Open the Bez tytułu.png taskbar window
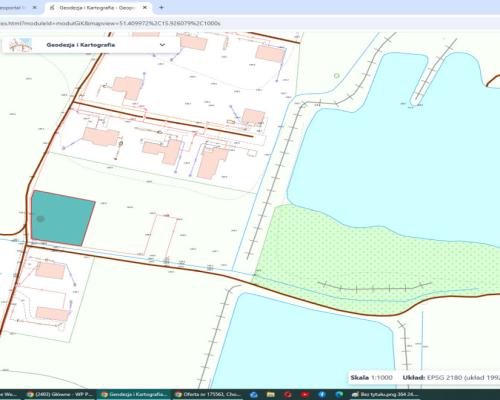 [x=385, y=395]
